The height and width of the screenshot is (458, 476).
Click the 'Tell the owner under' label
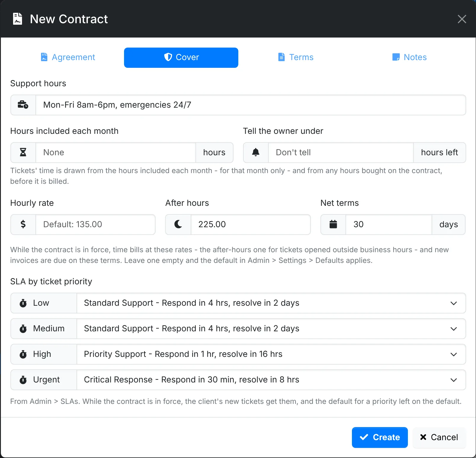tap(283, 131)
